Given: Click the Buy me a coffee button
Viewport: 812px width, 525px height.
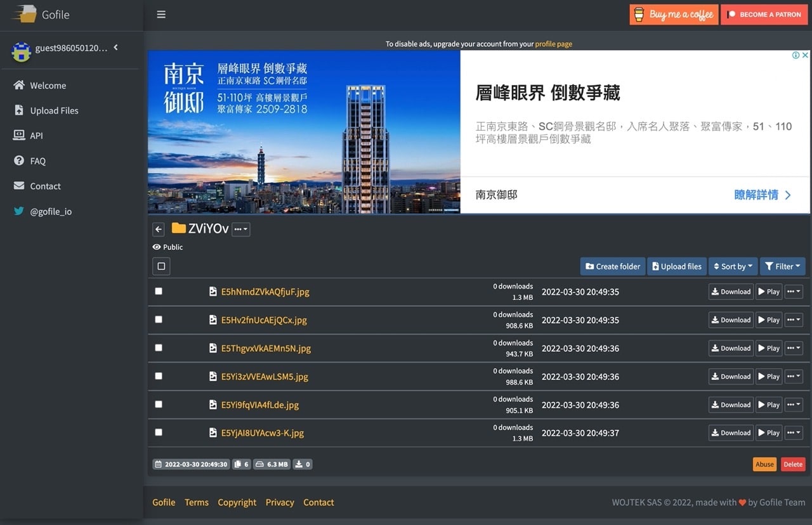Looking at the screenshot, I should [x=674, y=15].
